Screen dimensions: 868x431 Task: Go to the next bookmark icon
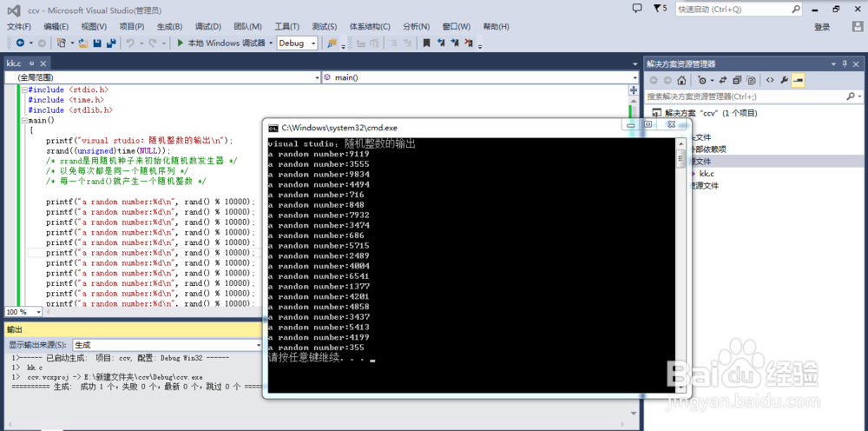(x=455, y=43)
